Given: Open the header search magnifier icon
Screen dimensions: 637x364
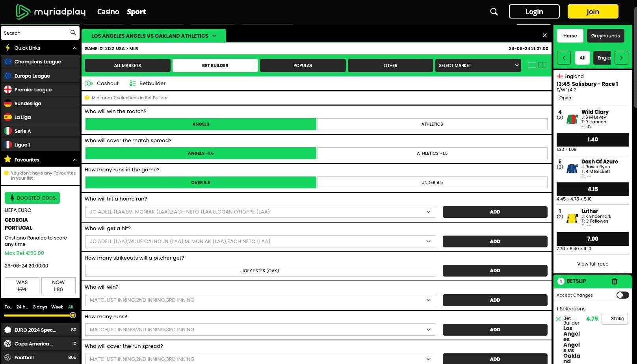Looking at the screenshot, I should (x=494, y=12).
